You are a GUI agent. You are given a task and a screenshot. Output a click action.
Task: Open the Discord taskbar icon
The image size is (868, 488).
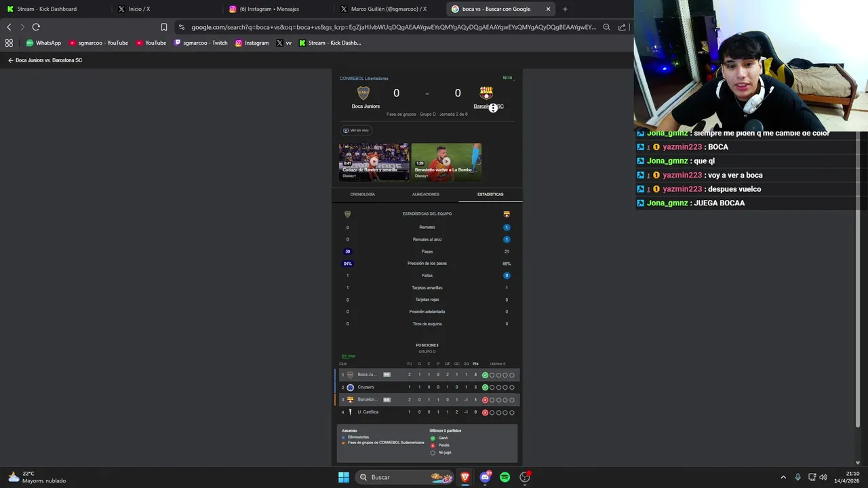coord(485,477)
